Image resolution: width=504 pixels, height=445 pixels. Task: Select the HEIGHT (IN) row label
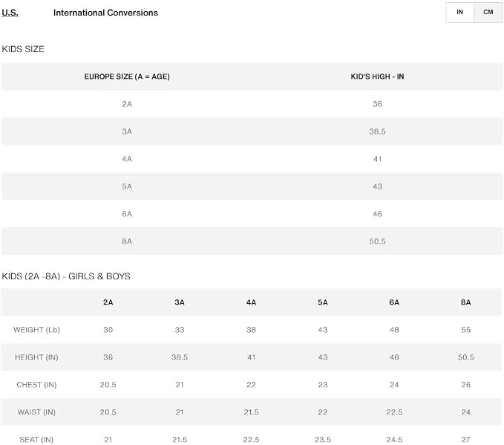[x=36, y=357]
